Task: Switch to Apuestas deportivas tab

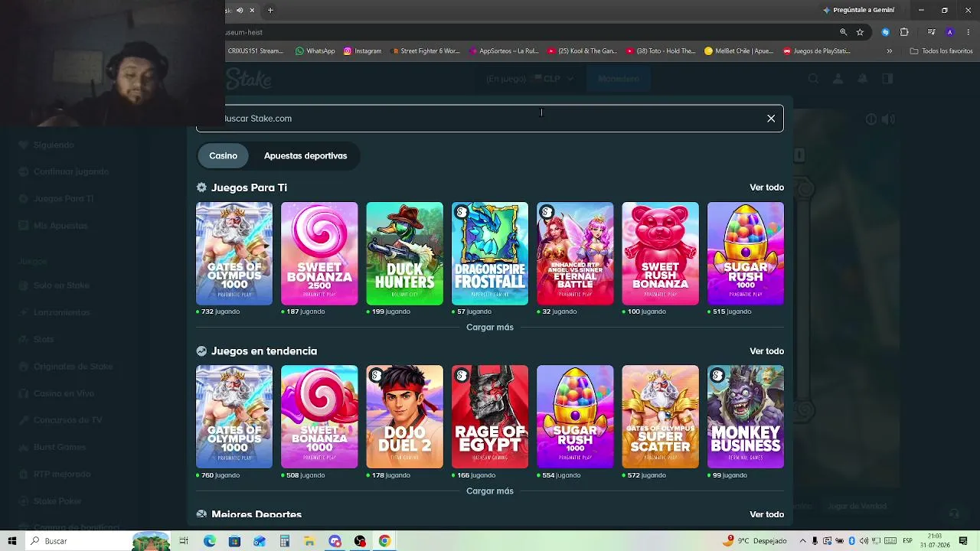Action: point(305,155)
